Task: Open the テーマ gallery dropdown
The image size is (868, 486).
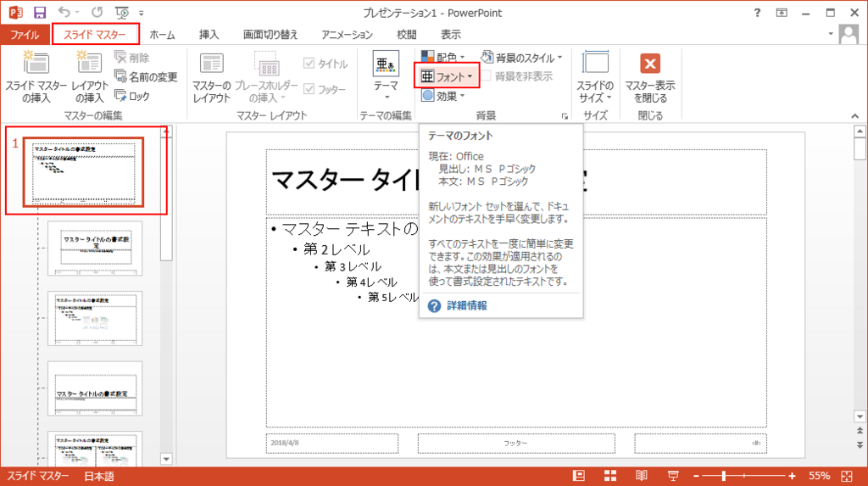Action: [x=386, y=76]
